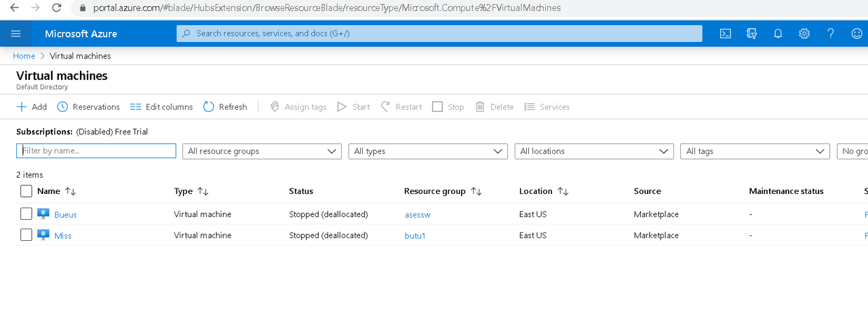
Task: Click the Default Directory subtitle
Action: click(x=42, y=88)
